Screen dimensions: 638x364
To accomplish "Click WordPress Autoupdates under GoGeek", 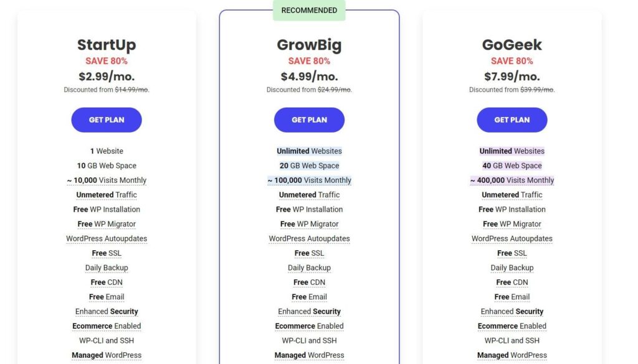I will point(512,238).
